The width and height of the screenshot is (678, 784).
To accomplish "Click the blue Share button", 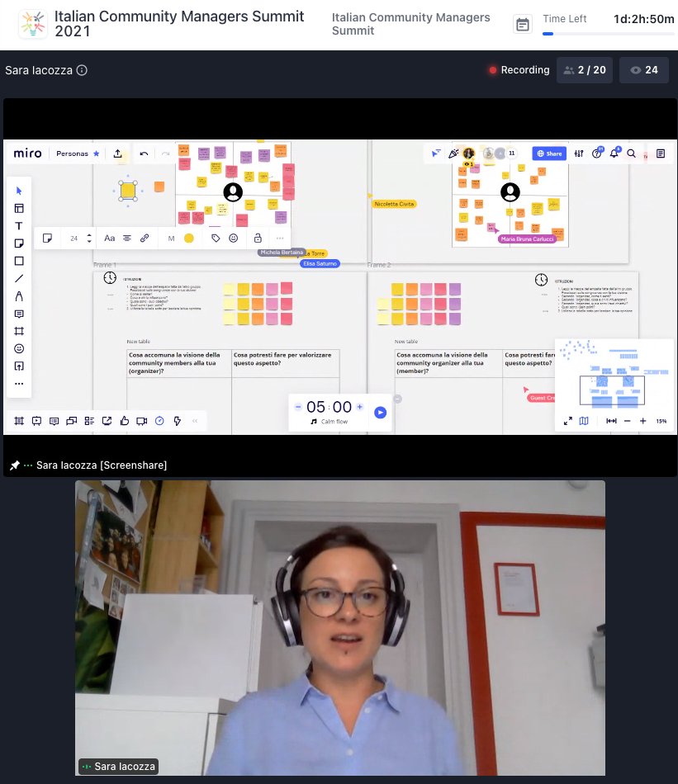I will [548, 153].
